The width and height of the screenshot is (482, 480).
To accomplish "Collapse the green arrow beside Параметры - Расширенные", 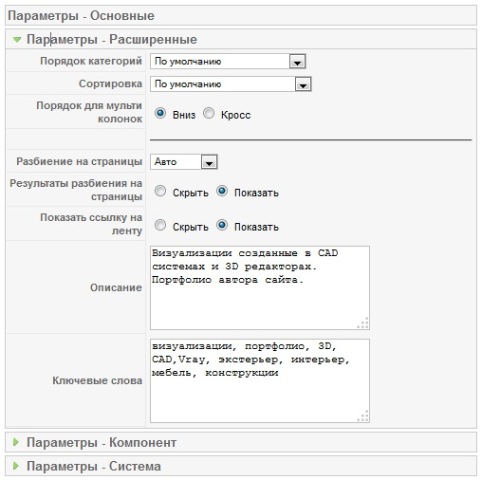I will (17, 40).
